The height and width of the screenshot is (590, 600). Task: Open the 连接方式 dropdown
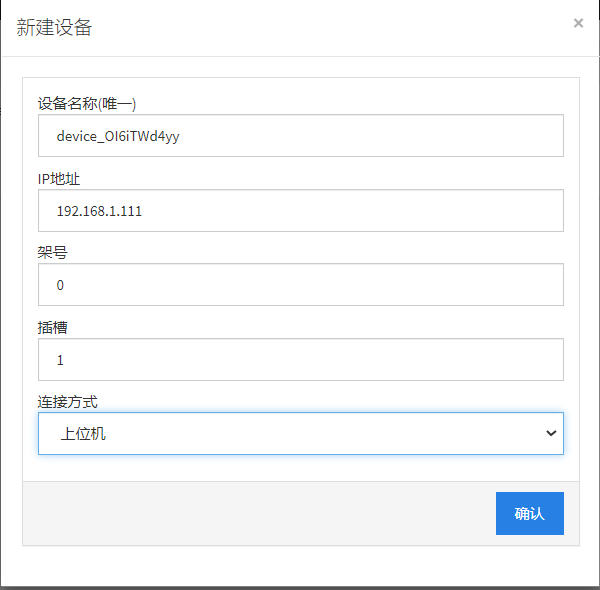[300, 433]
